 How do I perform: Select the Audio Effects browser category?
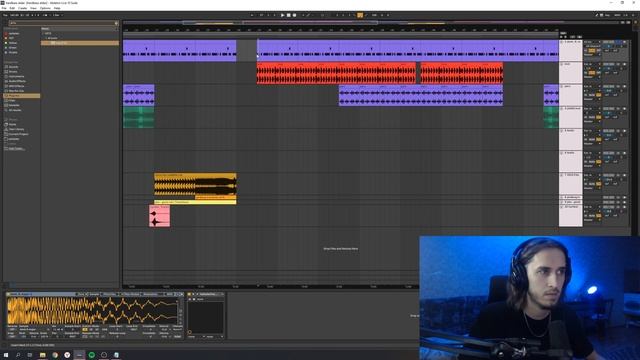click(x=17, y=81)
